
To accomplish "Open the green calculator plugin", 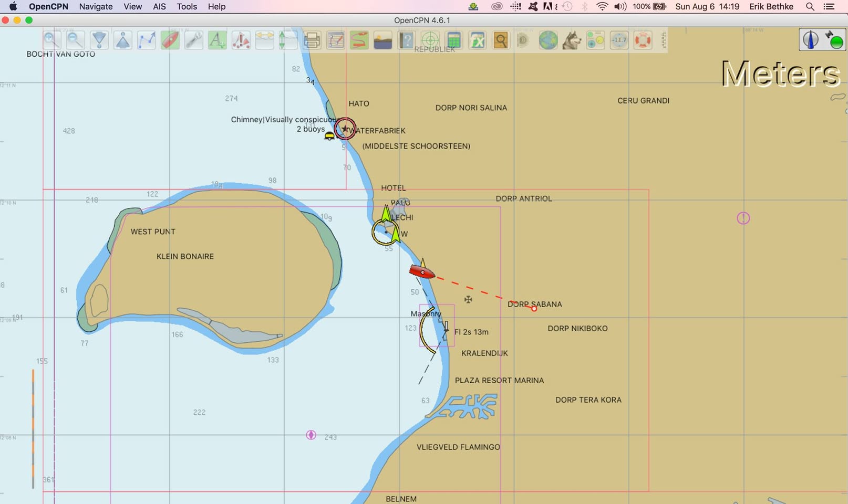I will coord(453,40).
